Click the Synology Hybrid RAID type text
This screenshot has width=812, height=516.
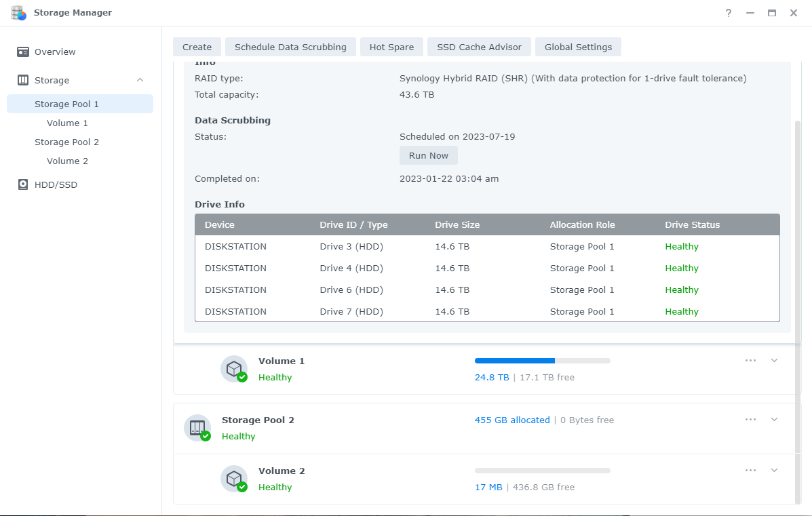(573, 78)
